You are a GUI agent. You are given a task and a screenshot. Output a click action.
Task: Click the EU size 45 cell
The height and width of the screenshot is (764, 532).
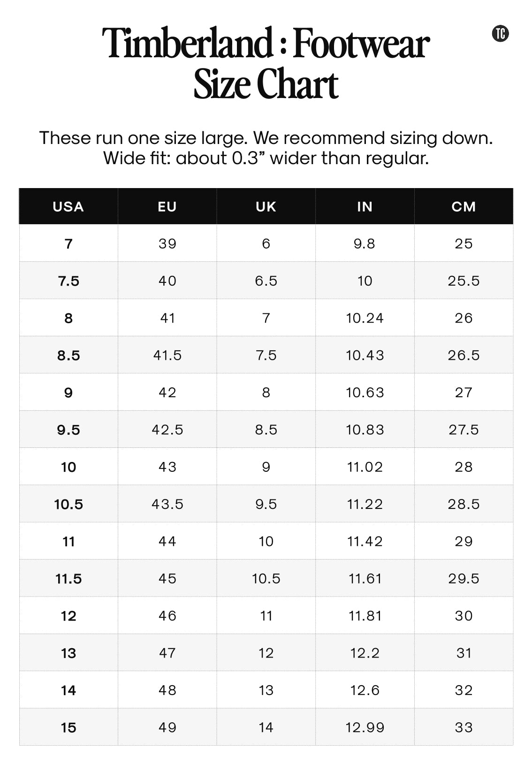coord(167,579)
